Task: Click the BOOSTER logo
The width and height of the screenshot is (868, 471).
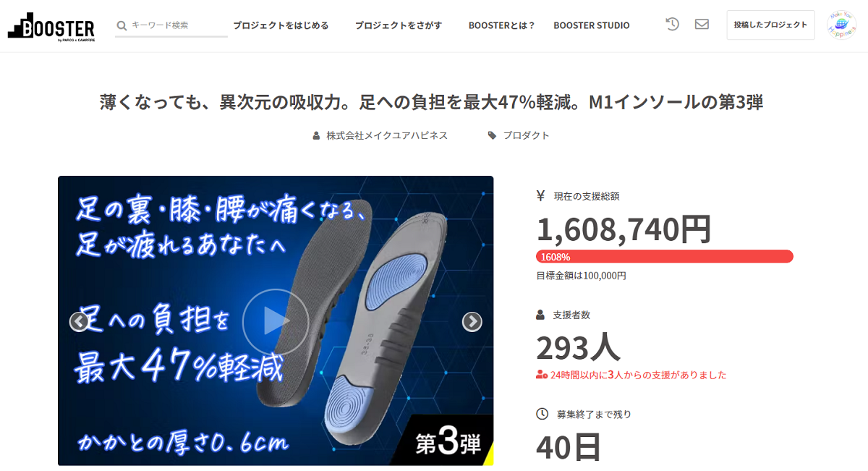Action: click(x=51, y=27)
